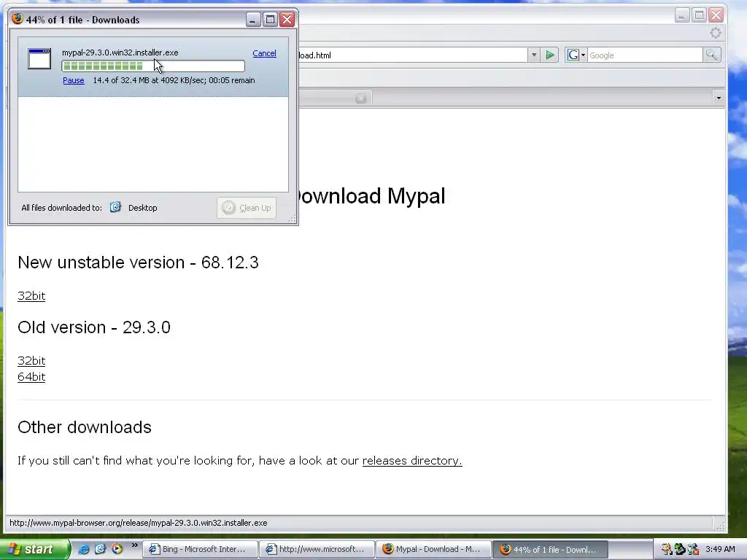Open the URL bar history dropdown

pos(534,55)
